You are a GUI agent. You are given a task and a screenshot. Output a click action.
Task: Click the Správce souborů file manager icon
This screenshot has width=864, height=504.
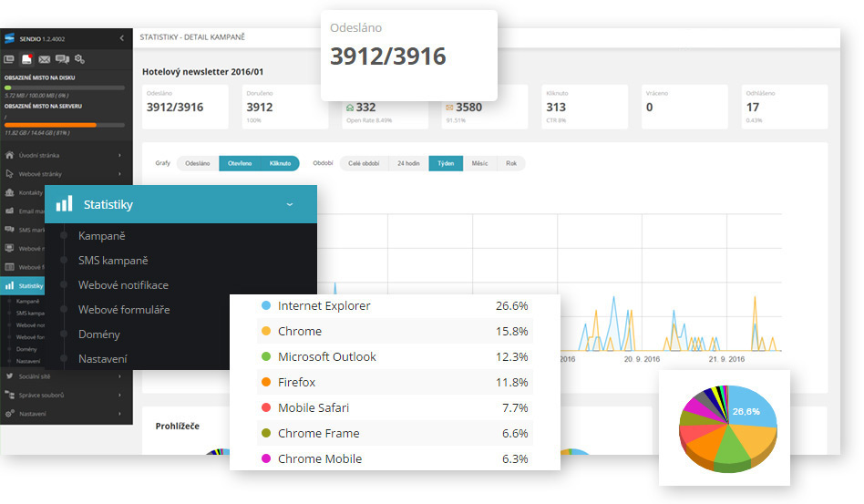point(9,395)
